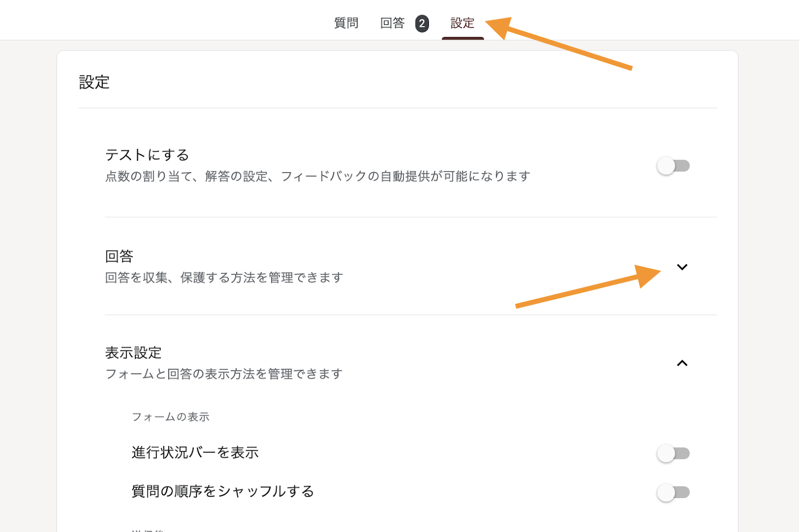This screenshot has width=799, height=532.
Task: Click the テストにする setting label
Action: tap(147, 155)
